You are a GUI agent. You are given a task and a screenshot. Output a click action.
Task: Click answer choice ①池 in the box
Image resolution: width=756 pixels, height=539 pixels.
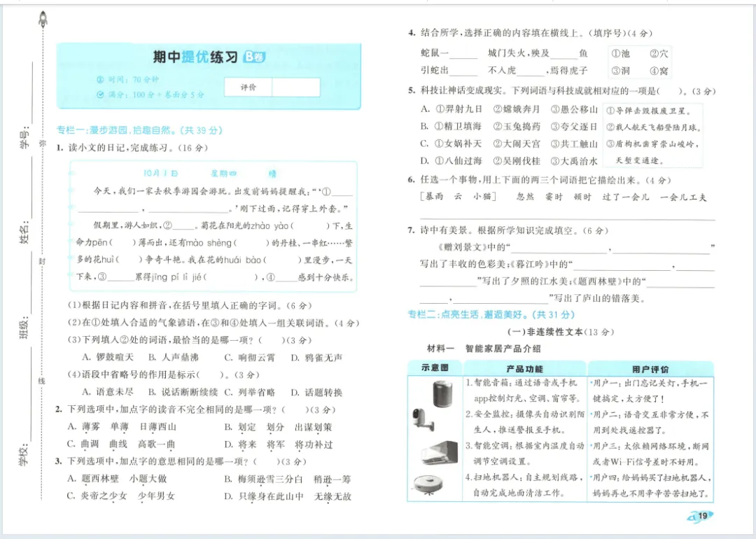[x=621, y=53]
